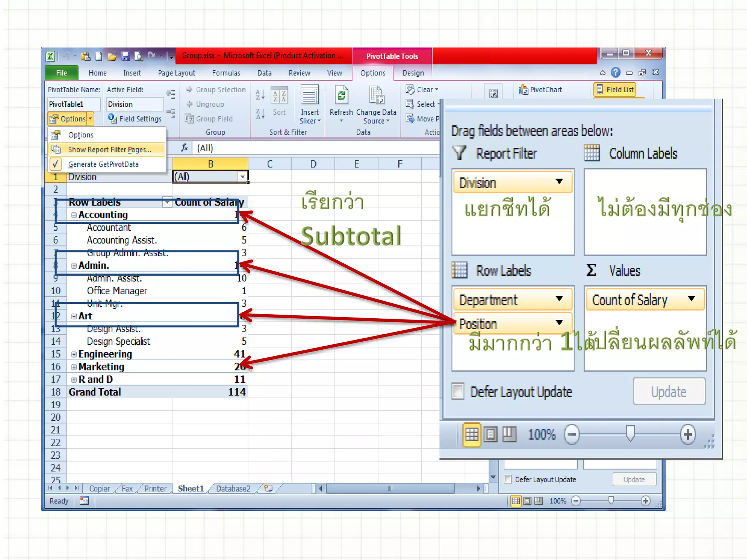Open the Database2 sheet tab
Screen dimensions: 747x560
click(233, 489)
